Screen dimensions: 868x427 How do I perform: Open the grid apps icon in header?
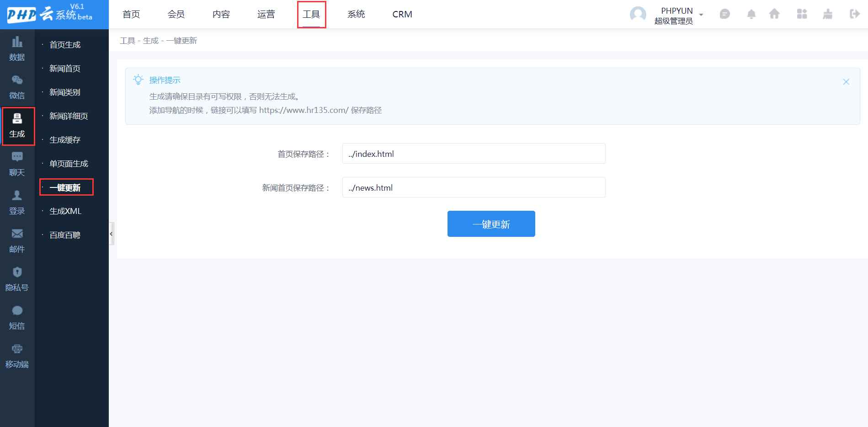point(802,14)
